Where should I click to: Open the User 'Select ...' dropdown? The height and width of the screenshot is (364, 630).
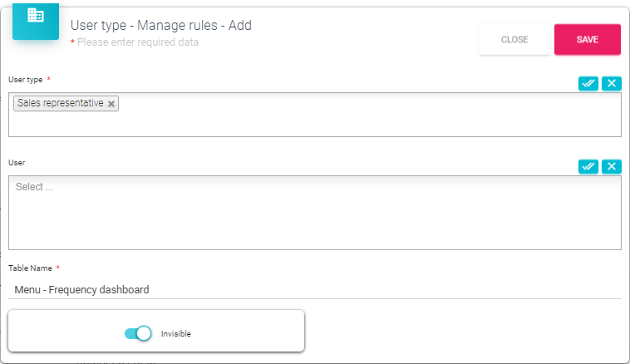(314, 212)
